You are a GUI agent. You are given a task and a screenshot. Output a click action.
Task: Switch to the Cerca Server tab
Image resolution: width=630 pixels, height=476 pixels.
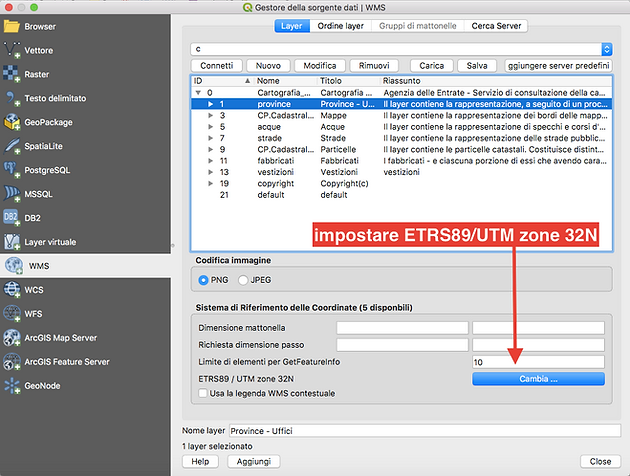[496, 26]
